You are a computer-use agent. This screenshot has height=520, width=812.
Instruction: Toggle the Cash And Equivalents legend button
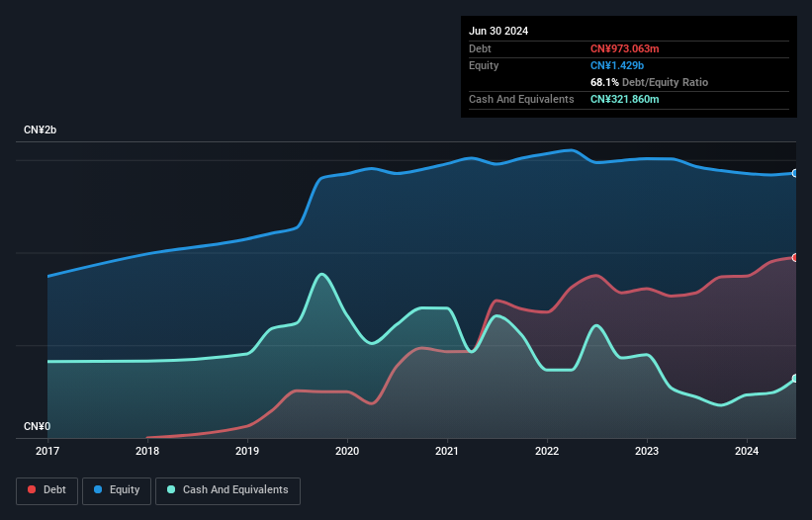pyautogui.click(x=227, y=490)
